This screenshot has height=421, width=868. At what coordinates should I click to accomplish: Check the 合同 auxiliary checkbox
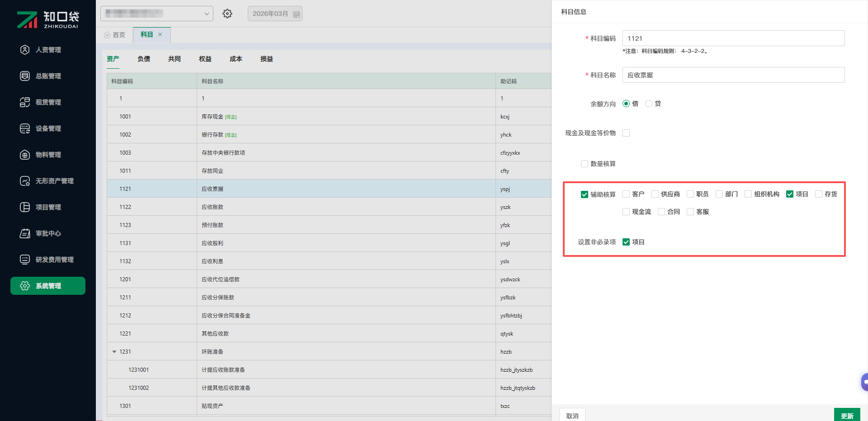coord(661,212)
